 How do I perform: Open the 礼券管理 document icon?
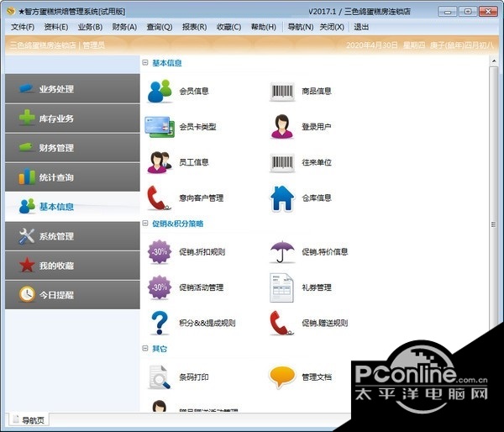pos(281,287)
